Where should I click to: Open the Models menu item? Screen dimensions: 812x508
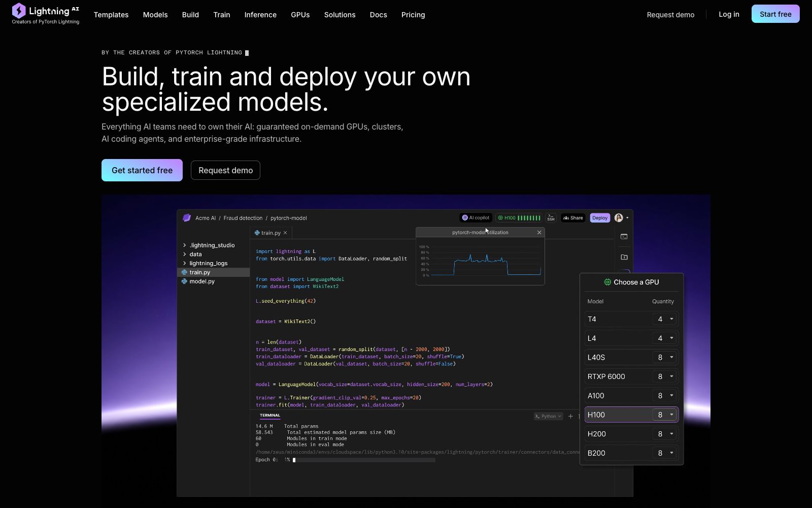[155, 15]
